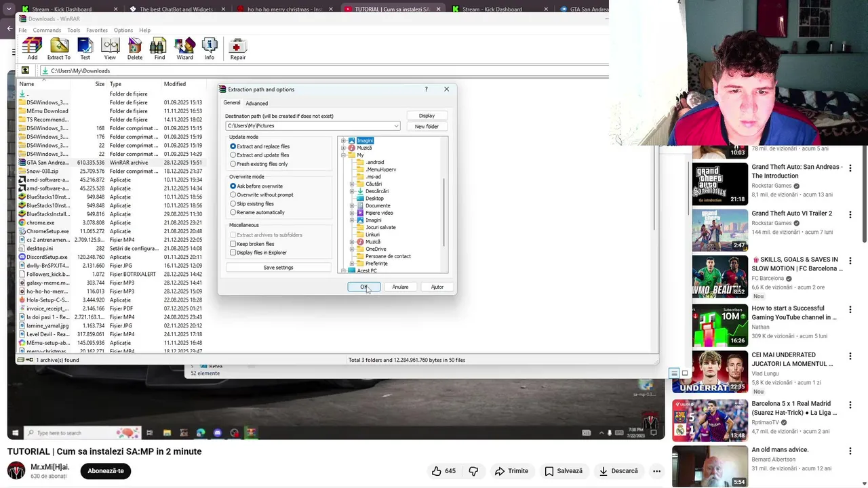Image resolution: width=868 pixels, height=488 pixels.
Task: Open options menu for An old mans advice video
Action: pos(850,451)
